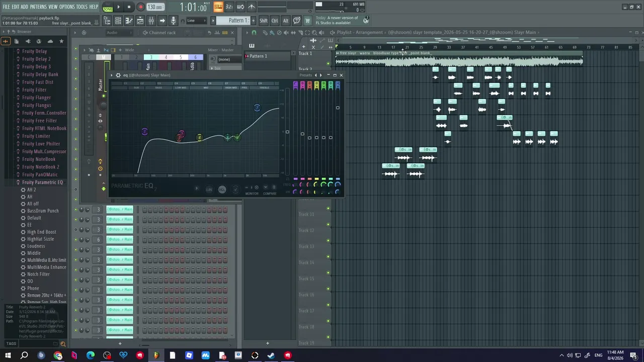
Task: Click the TAGS label in browser
Action: coord(11,344)
